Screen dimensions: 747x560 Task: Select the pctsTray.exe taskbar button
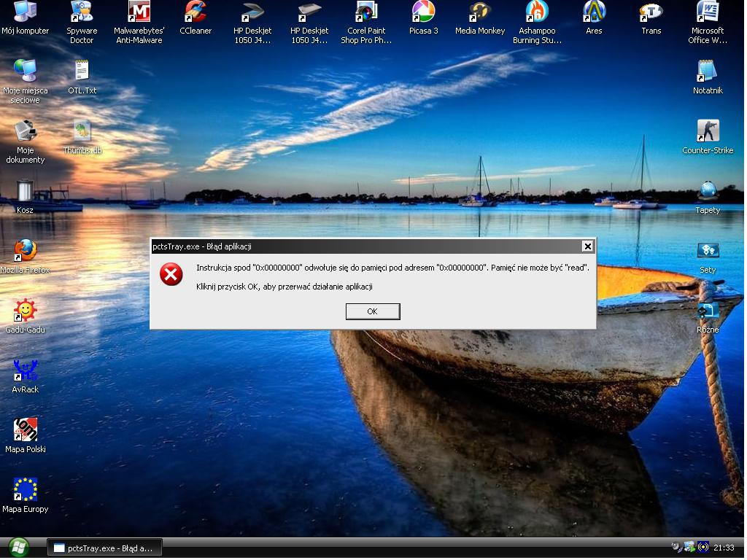coord(104,548)
